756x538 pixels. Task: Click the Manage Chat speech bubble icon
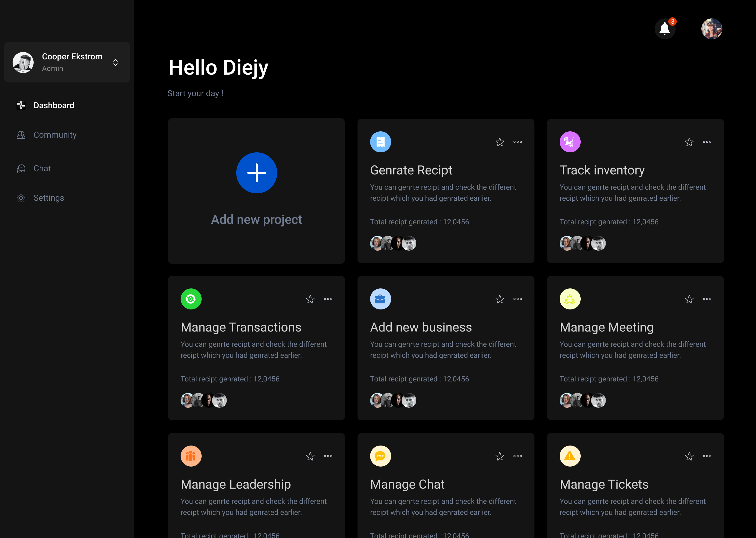380,456
